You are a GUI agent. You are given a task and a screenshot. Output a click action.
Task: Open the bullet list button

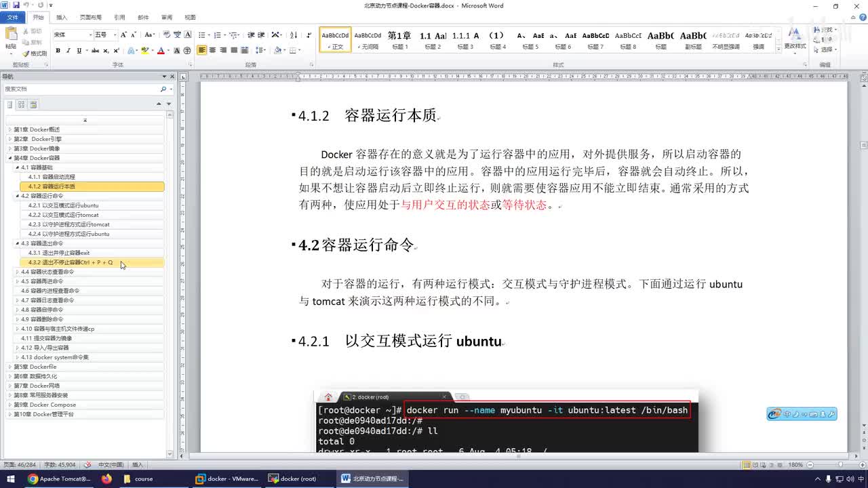click(202, 35)
